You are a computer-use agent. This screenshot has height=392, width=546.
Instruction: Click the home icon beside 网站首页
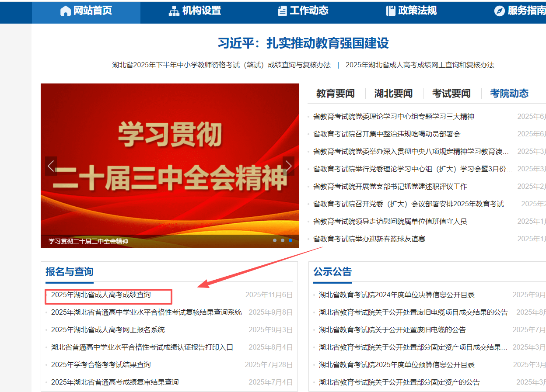click(65, 11)
